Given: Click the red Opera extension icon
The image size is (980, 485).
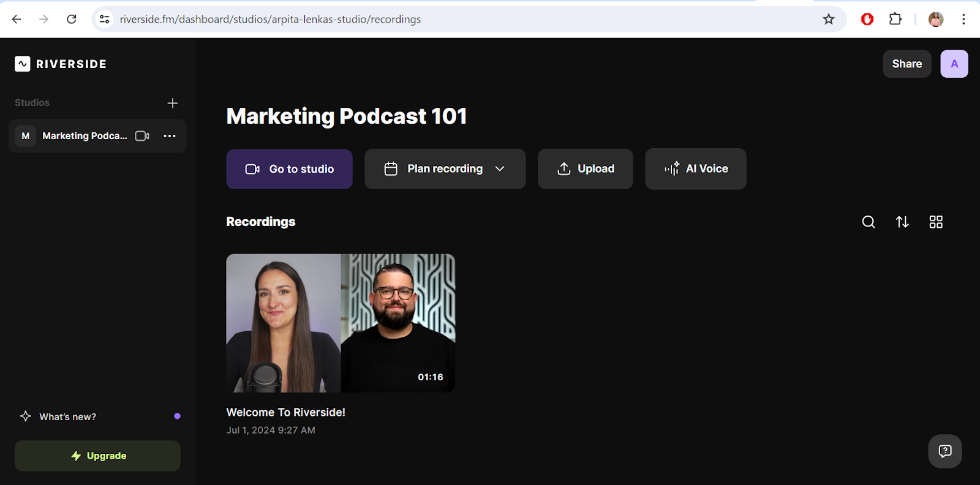Looking at the screenshot, I should tap(867, 20).
